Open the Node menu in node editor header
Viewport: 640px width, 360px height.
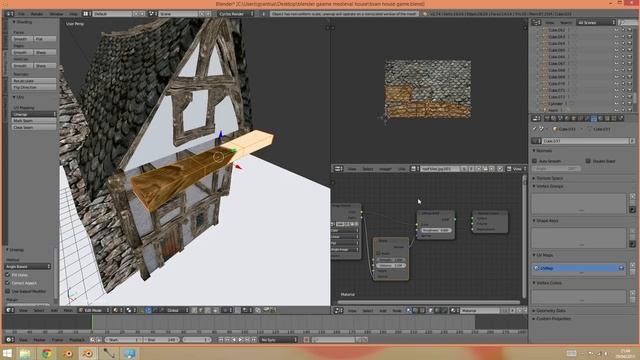[397, 311]
